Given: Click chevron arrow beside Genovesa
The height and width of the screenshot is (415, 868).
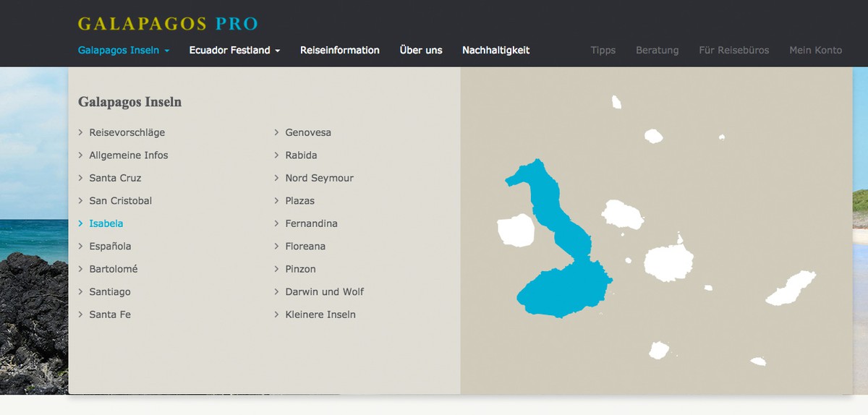Looking at the screenshot, I should [x=277, y=132].
